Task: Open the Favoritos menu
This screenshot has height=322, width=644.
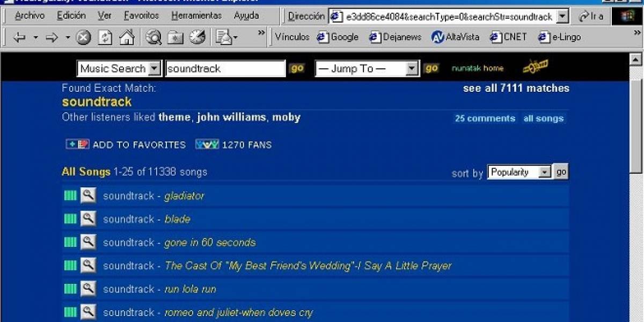Action: pyautogui.click(x=141, y=16)
